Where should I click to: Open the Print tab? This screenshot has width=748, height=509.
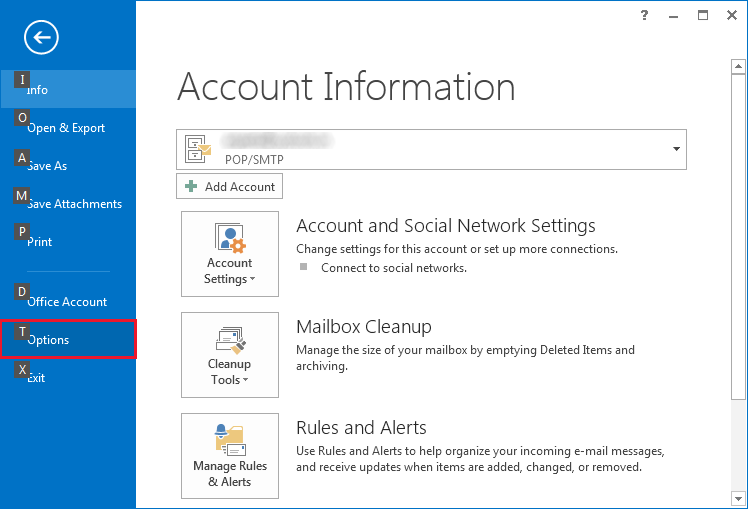[68, 242]
